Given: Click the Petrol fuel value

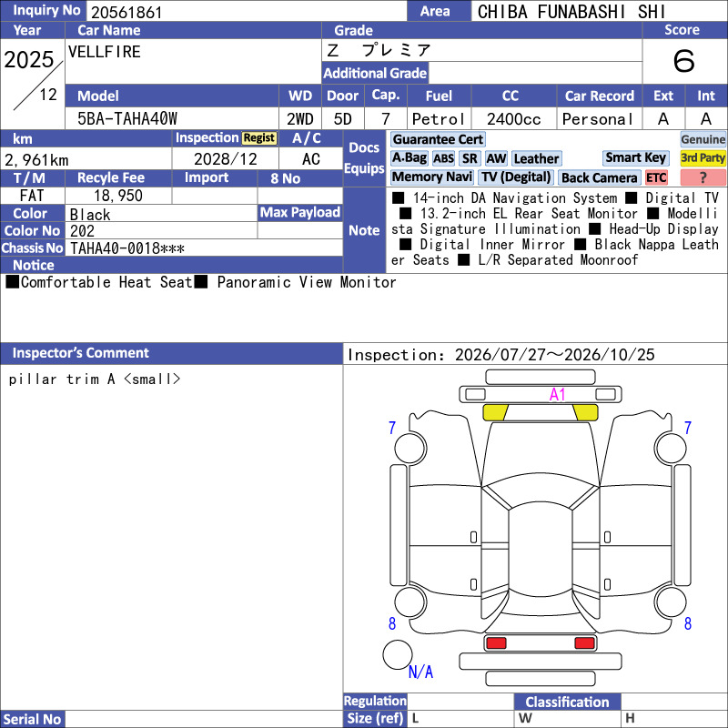Looking at the screenshot, I should click(439, 119).
